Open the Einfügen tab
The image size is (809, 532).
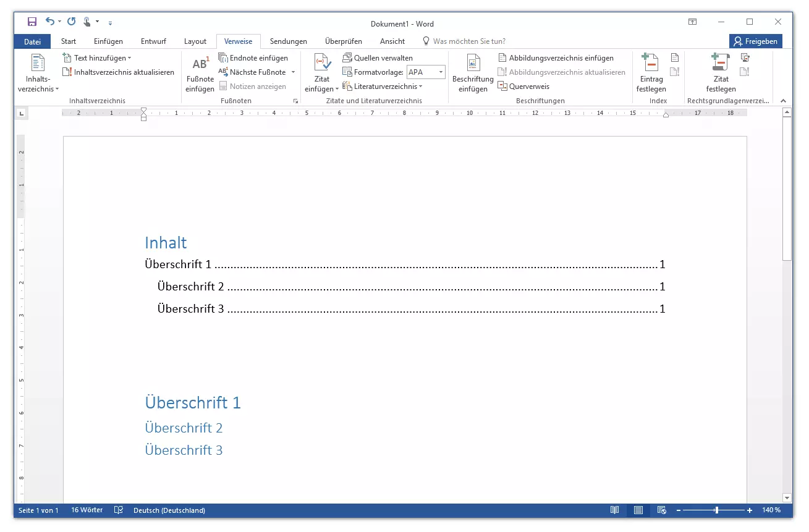click(108, 41)
